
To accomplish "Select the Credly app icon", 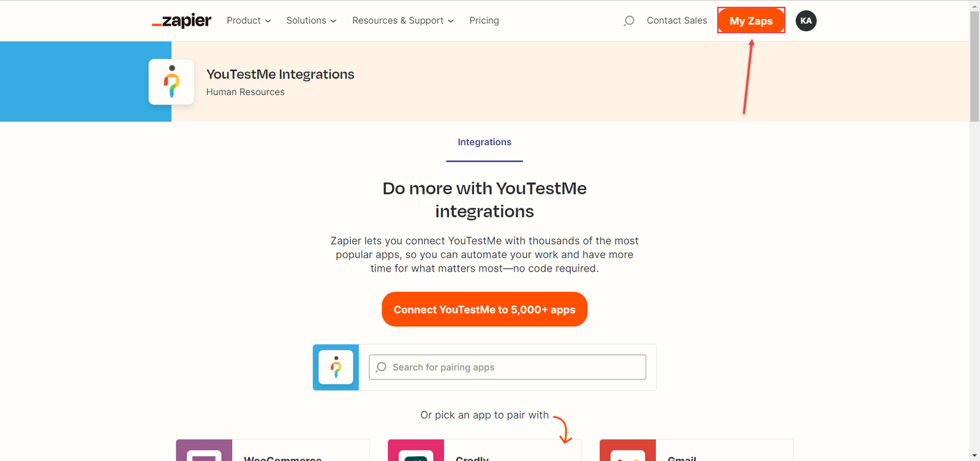I will (x=416, y=452).
